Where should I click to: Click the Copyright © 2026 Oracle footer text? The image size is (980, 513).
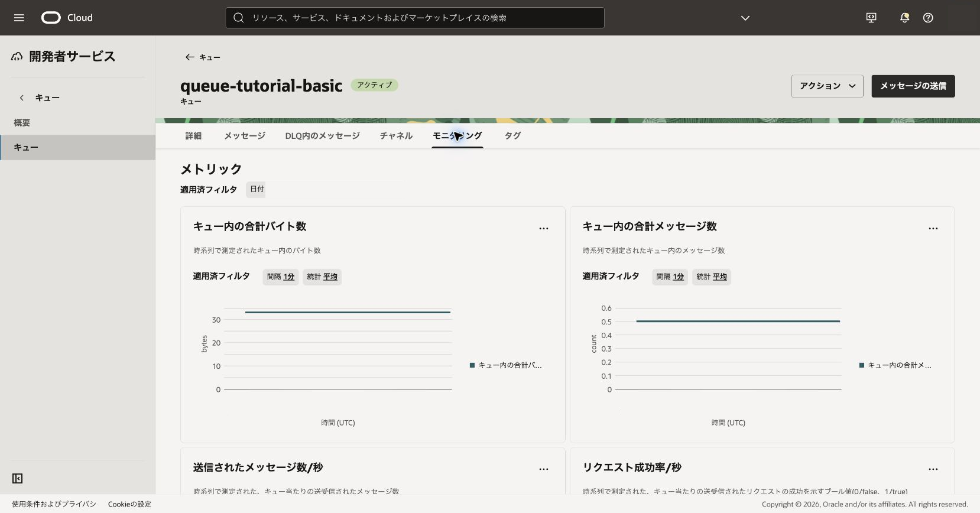[865, 504]
